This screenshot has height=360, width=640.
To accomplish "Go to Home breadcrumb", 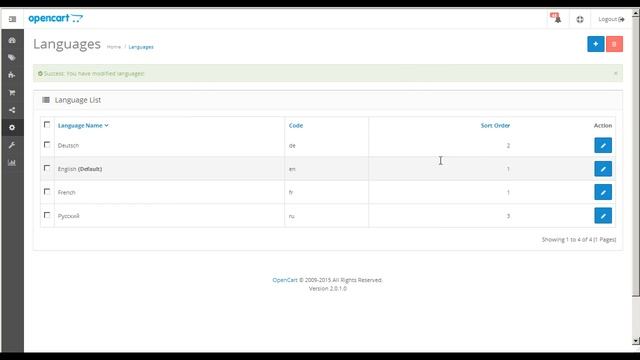I will [x=114, y=47].
